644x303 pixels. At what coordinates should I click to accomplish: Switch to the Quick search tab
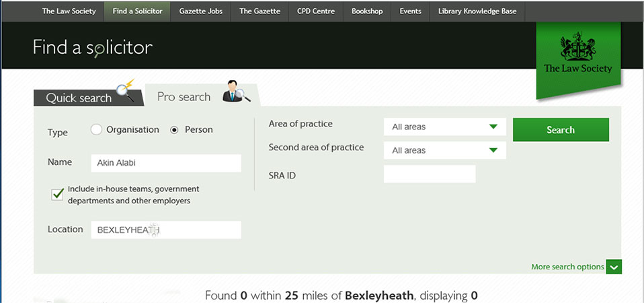point(79,98)
